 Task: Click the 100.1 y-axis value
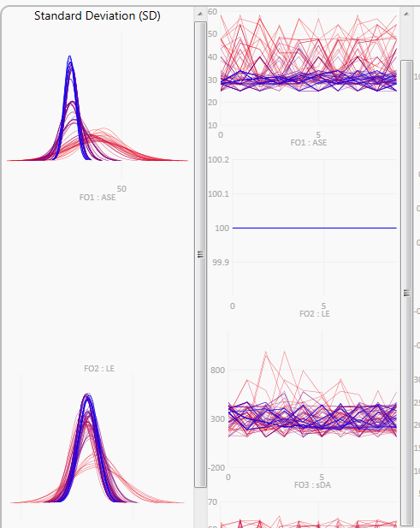(218, 194)
